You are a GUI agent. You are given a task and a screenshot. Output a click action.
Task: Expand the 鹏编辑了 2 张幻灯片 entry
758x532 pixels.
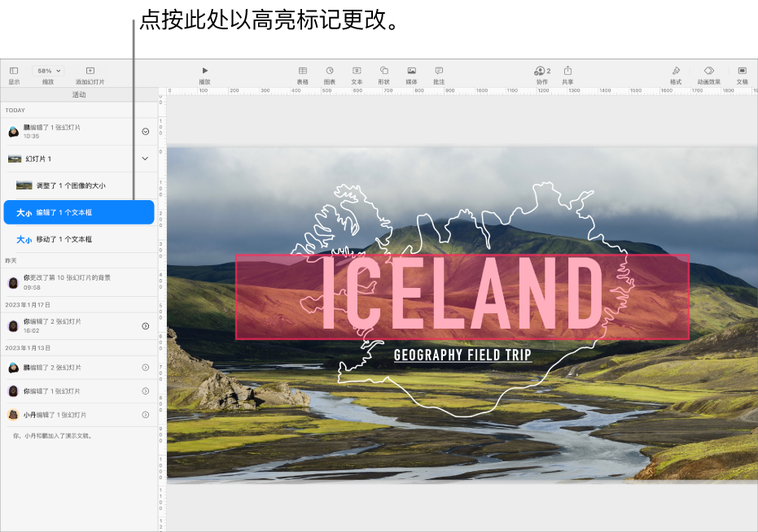click(x=145, y=367)
